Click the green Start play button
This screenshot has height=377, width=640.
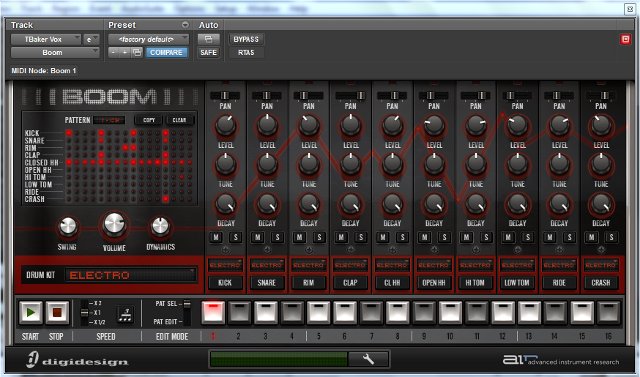(x=31, y=313)
